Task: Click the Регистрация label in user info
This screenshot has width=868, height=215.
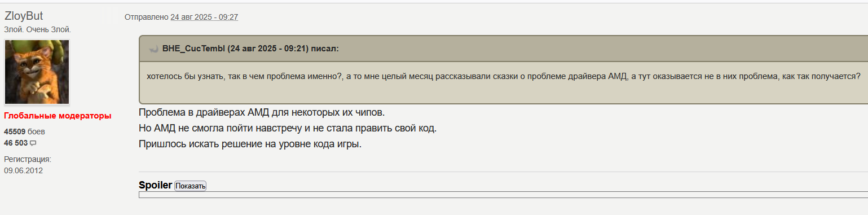Action: (28, 160)
